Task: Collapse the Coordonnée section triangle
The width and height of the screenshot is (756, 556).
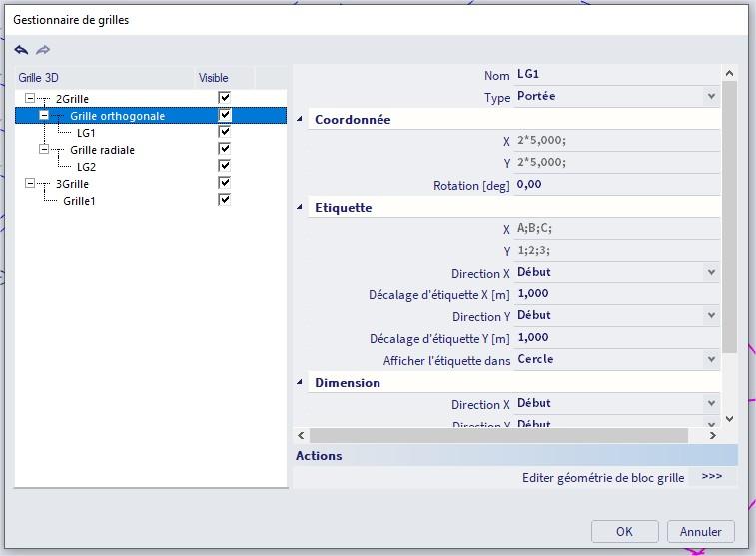Action: [x=301, y=120]
